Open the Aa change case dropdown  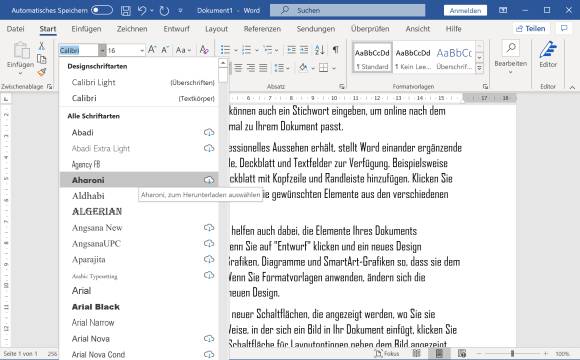coord(183,50)
